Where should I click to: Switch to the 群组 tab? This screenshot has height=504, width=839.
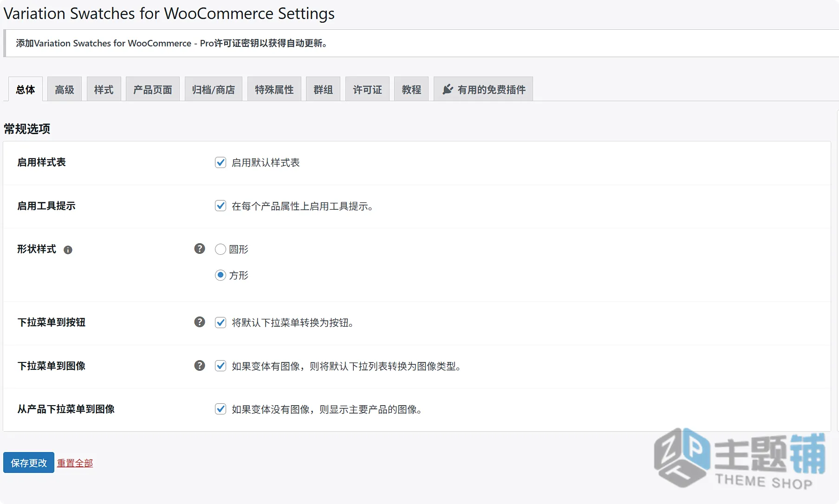323,89
